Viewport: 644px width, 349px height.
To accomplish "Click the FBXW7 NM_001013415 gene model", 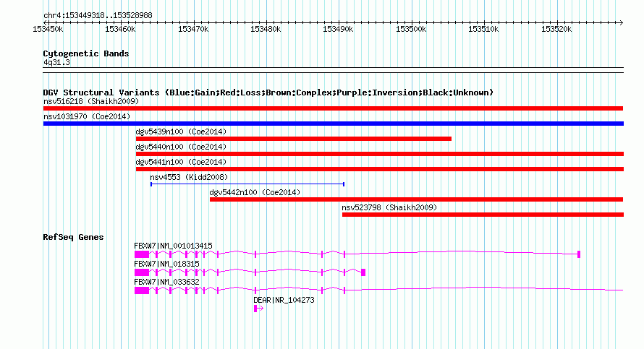I will (x=357, y=254).
